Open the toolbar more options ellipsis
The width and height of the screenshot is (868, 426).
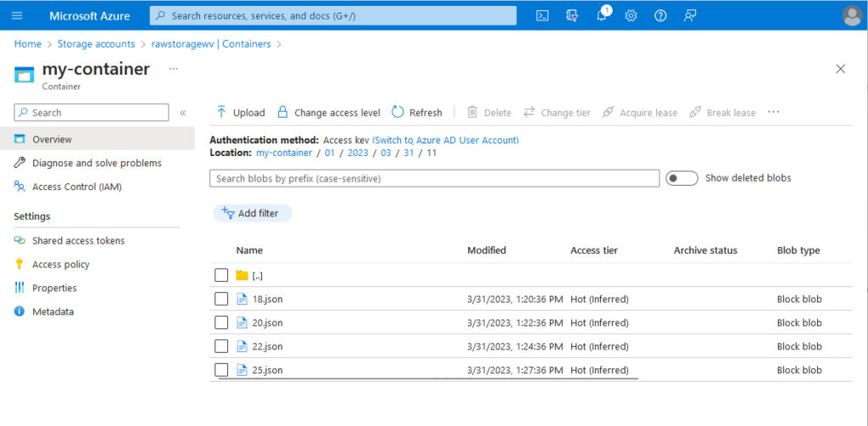(773, 112)
